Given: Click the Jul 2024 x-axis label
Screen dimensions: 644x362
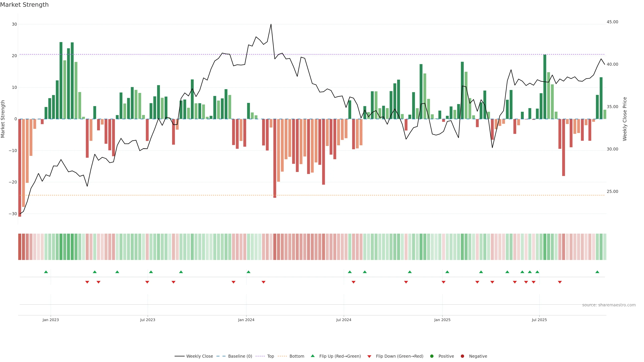Looking at the screenshot, I should [x=343, y=320].
